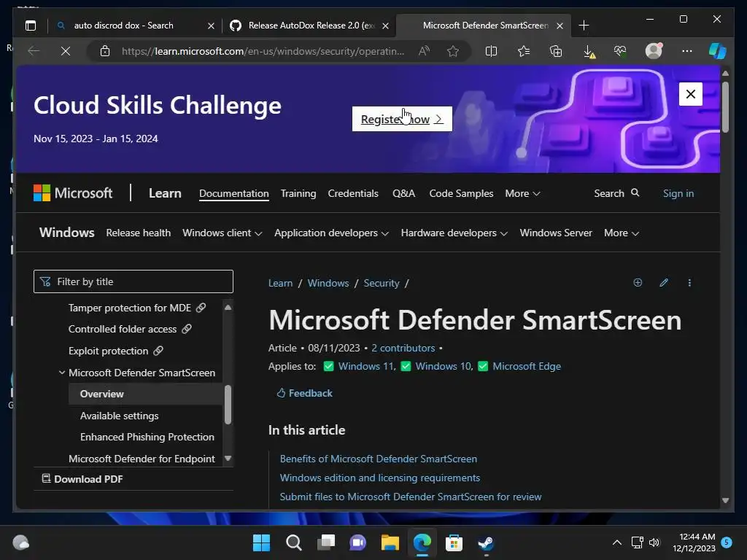Open Tamper protection for MDE item

click(137, 308)
